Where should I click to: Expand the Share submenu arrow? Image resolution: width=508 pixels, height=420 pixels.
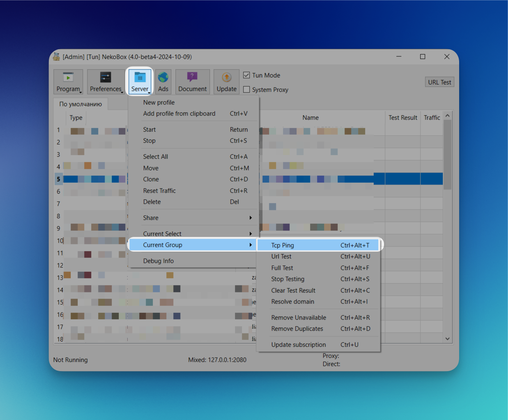[251, 218]
